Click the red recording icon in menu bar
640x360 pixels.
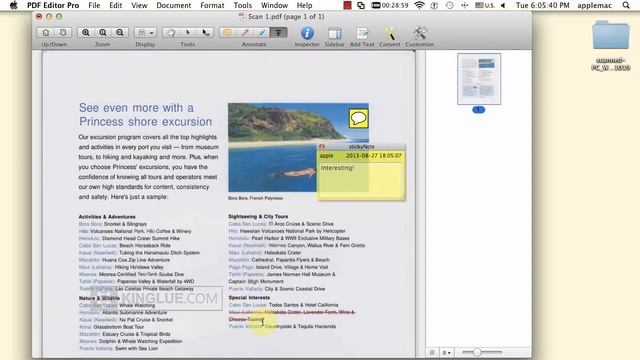click(347, 5)
